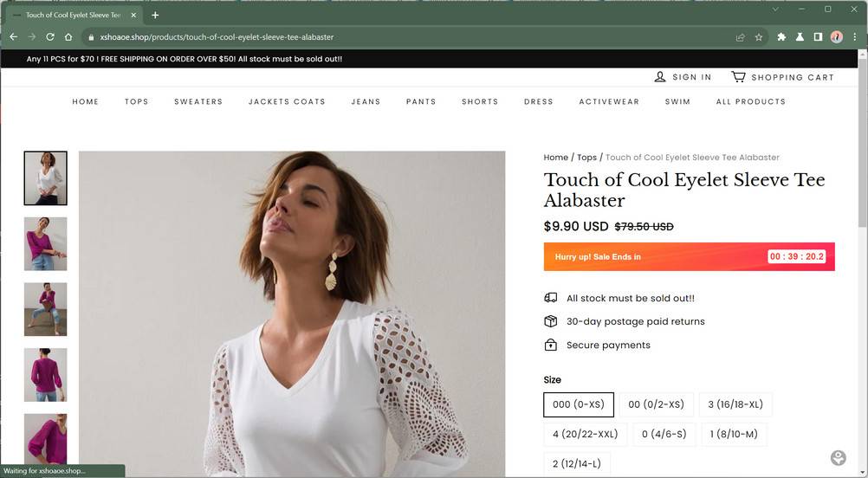View the second magenta top thumbnail
Viewport: 868px width, 478px height.
click(x=45, y=309)
